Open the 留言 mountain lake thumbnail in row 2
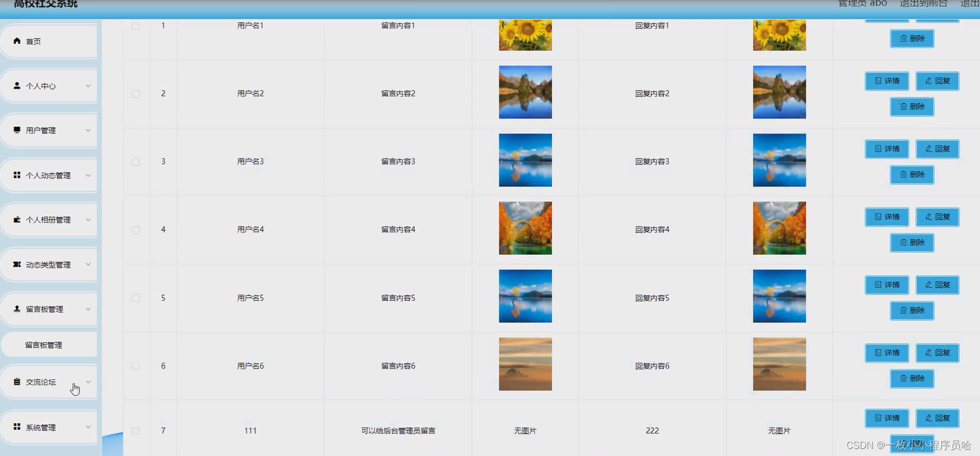This screenshot has width=980, height=456. coord(525,92)
